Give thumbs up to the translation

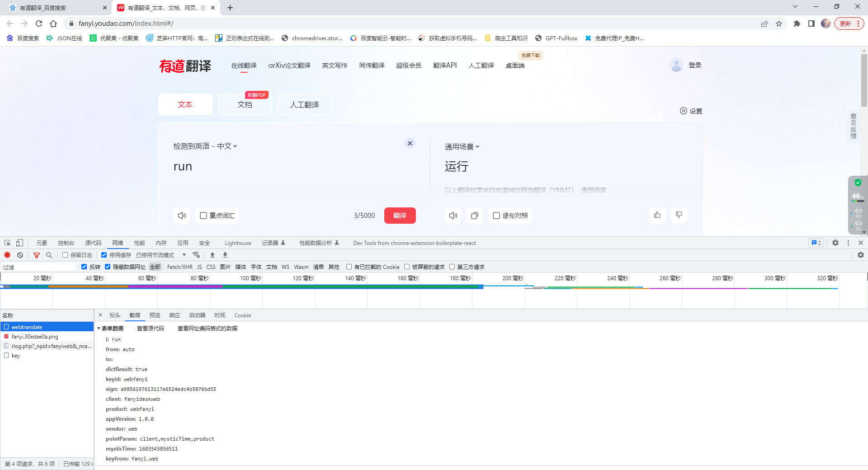point(657,215)
